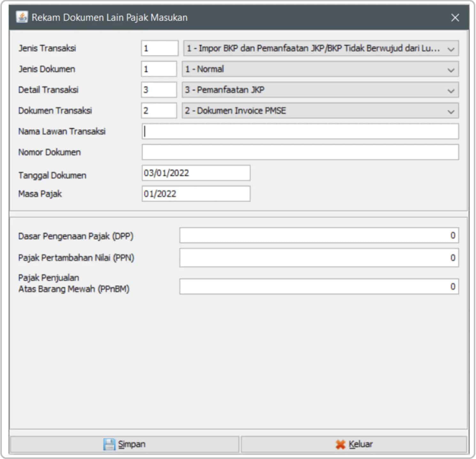Click the Jenis Transaksi code field
This screenshot has height=459, width=476.
[160, 48]
